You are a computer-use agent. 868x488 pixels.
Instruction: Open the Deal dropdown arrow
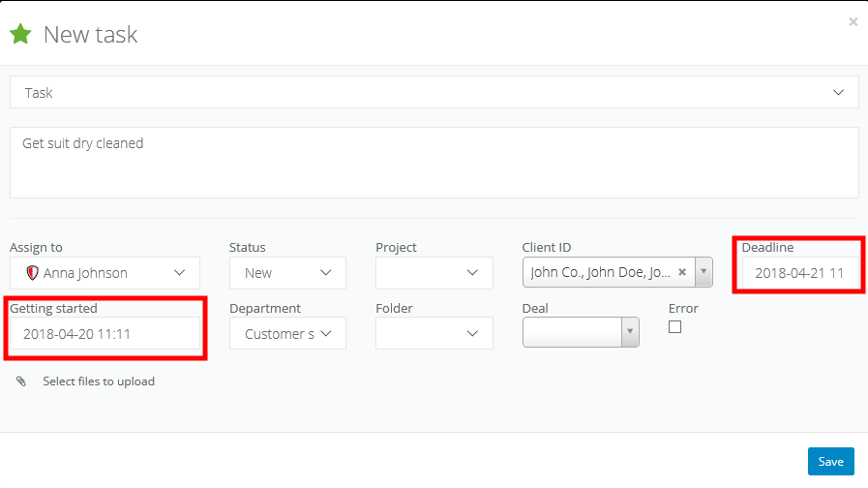coord(631,333)
